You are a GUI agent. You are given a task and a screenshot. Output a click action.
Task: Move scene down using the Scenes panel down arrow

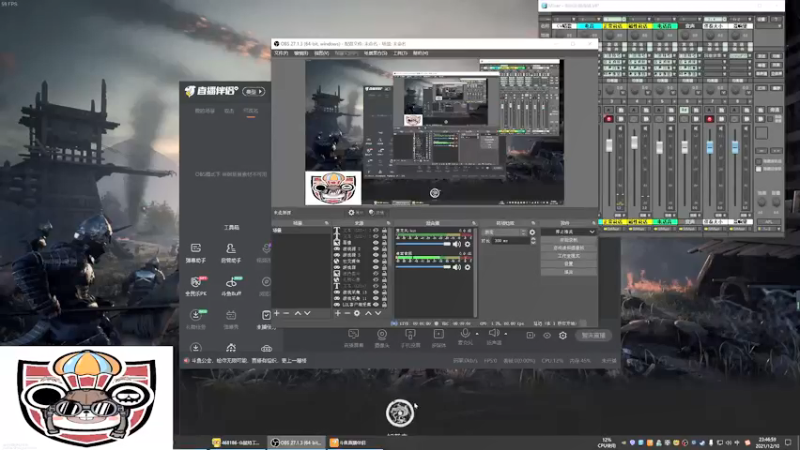coord(307,313)
